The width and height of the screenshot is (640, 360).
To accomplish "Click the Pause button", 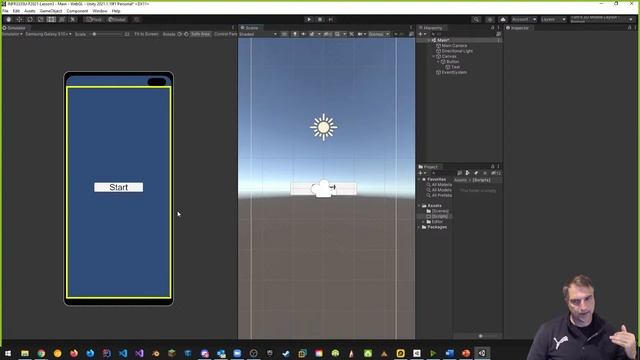I will point(320,19).
